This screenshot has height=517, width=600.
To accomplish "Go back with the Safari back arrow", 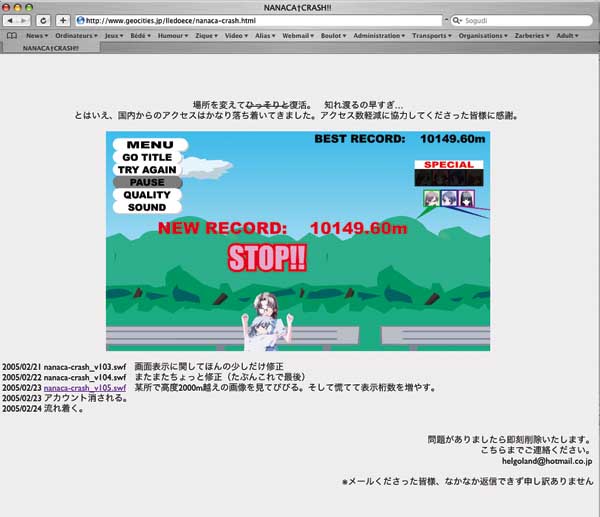I will [10, 21].
